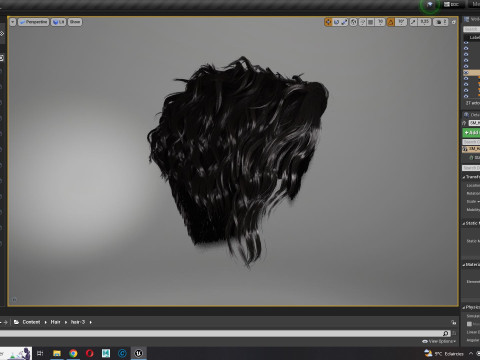Screen dimensions: 480x360
Task: Open Google Chrome from taskbar
Action: point(73,353)
